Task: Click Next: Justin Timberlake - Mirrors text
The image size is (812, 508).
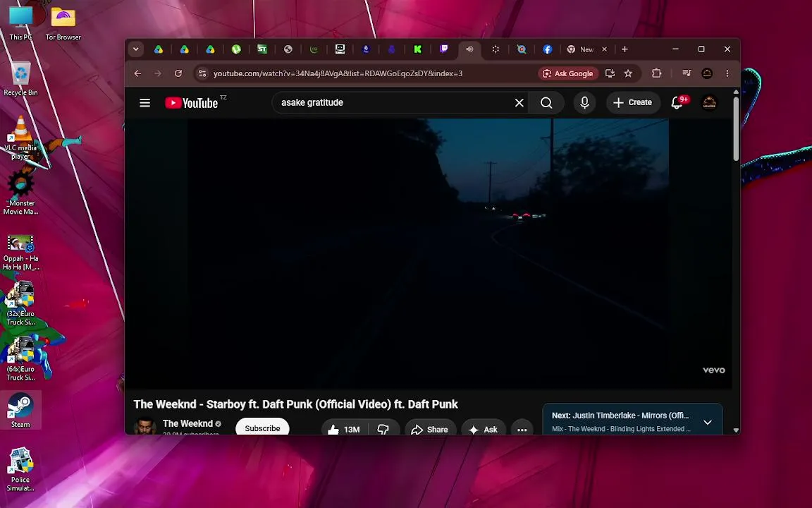Action: click(x=620, y=416)
